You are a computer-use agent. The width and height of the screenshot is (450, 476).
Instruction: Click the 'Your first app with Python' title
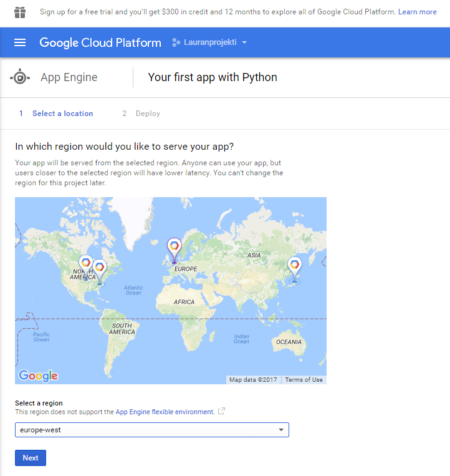(213, 77)
